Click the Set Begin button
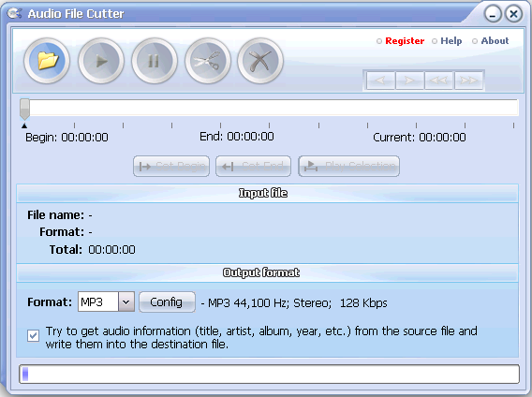The width and height of the screenshot is (532, 397). [171, 167]
